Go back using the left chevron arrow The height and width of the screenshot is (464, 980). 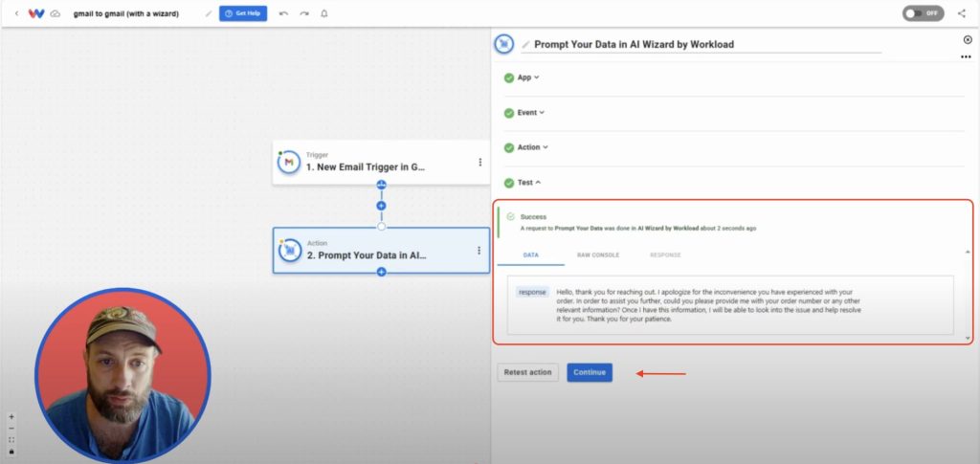click(16, 13)
